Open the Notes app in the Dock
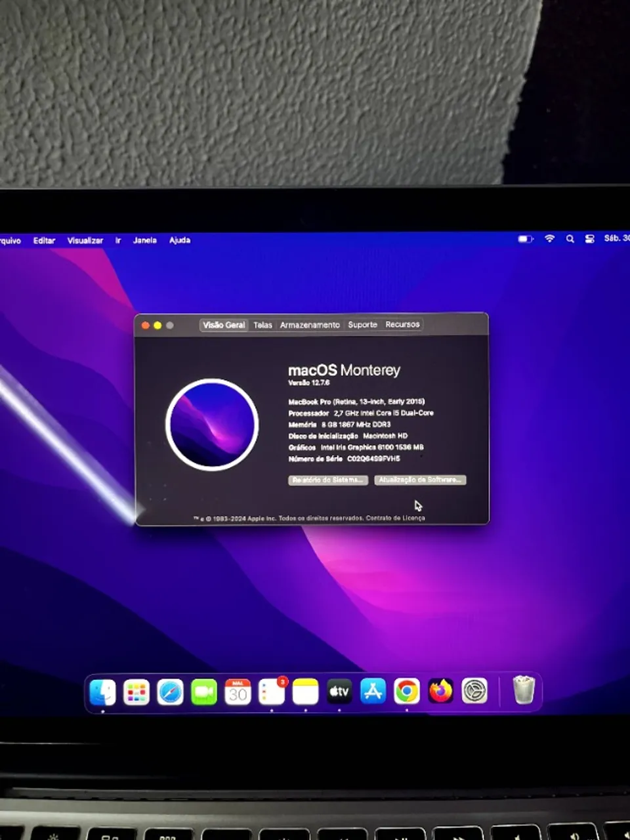 tap(305, 692)
